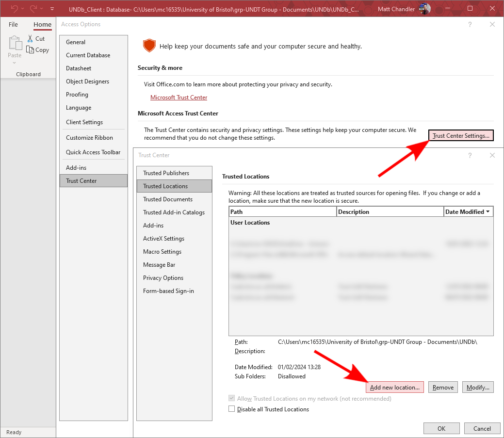Click Remove trusted location button

pos(443,388)
